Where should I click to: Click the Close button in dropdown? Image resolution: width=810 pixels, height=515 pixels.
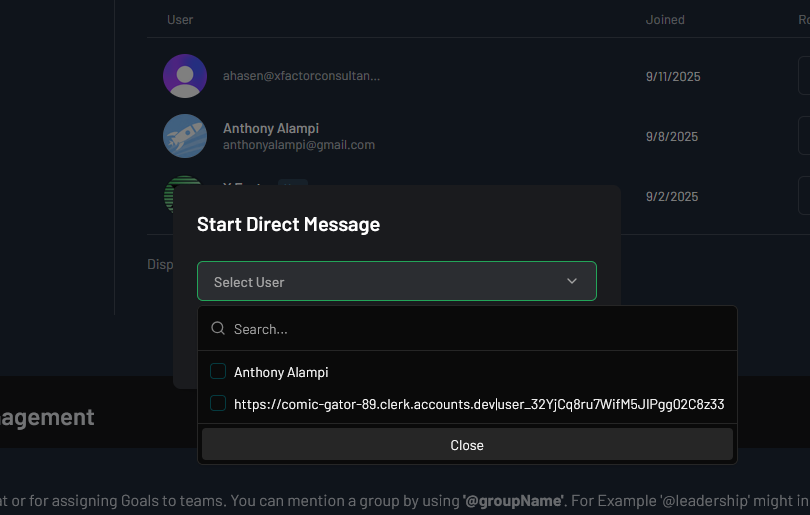[467, 445]
